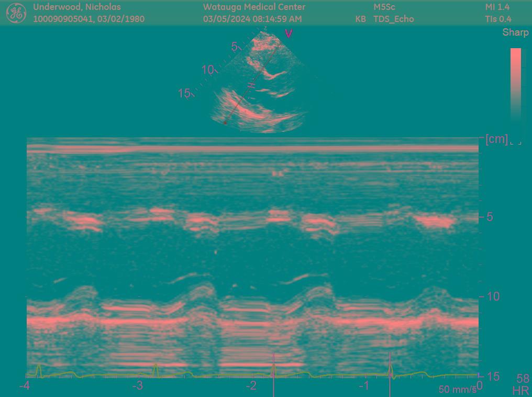The width and height of the screenshot is (532, 397).
Task: Click the 15 cm depth tick on the sector
Action: [184, 93]
